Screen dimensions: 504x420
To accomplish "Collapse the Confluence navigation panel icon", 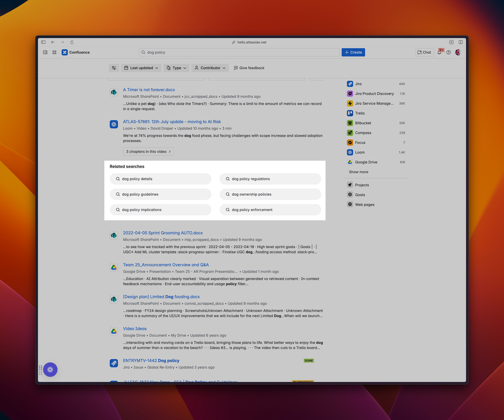I will (45, 52).
